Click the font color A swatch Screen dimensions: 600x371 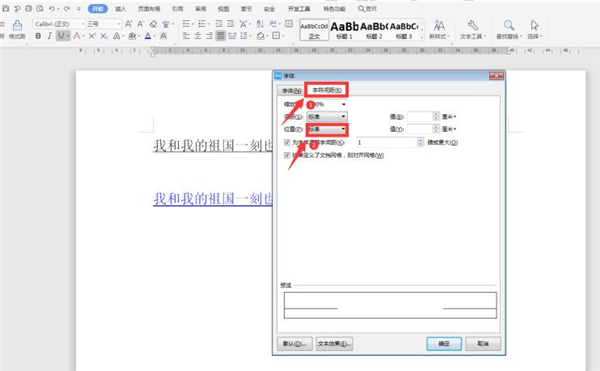[x=148, y=36]
